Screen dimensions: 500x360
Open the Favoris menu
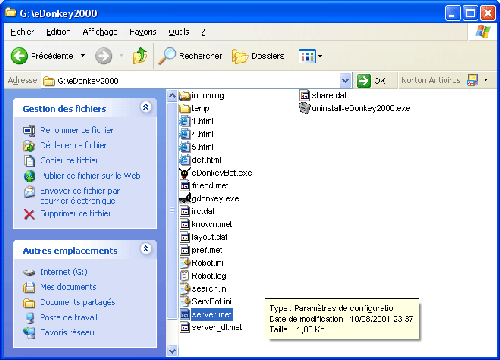pyautogui.click(x=143, y=32)
